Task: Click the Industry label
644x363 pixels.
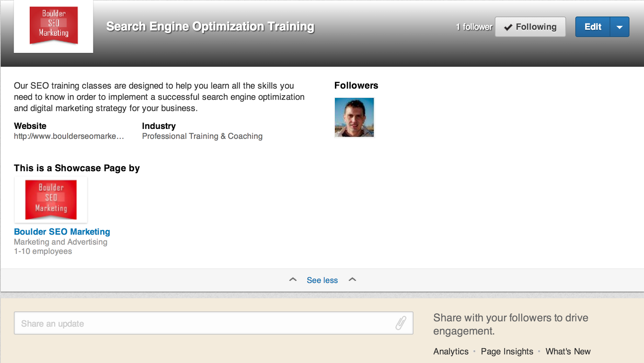Action: (159, 126)
